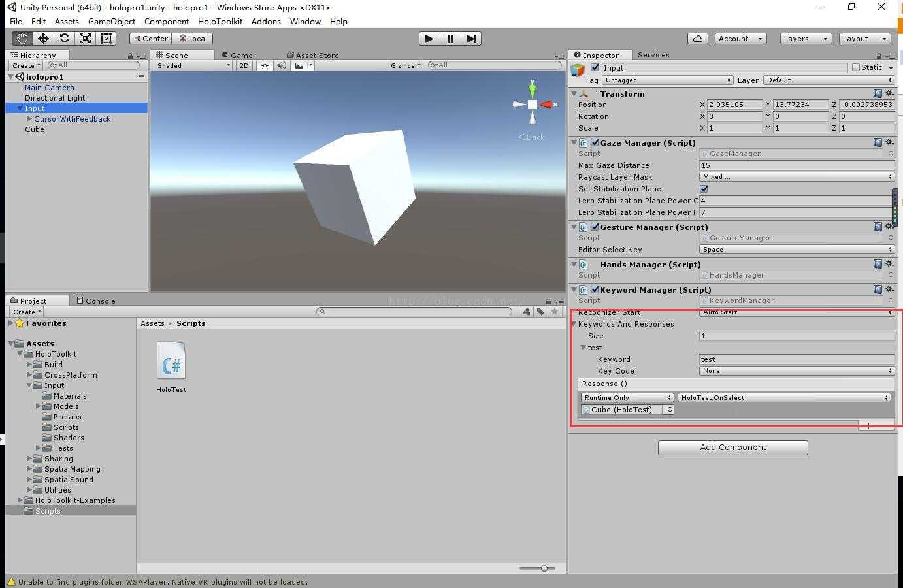Disable Keyword Manager script checkbox
Image resolution: width=903 pixels, height=588 pixels.
[x=595, y=289]
